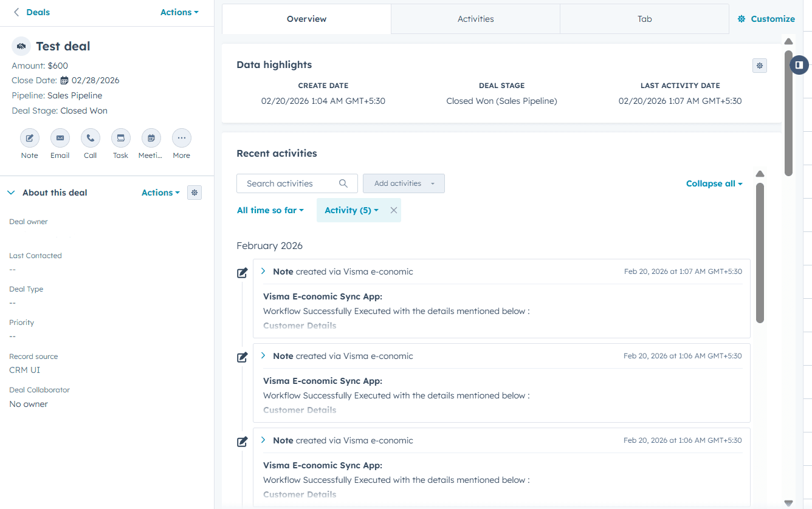Start logging a Call activity

tap(90, 138)
